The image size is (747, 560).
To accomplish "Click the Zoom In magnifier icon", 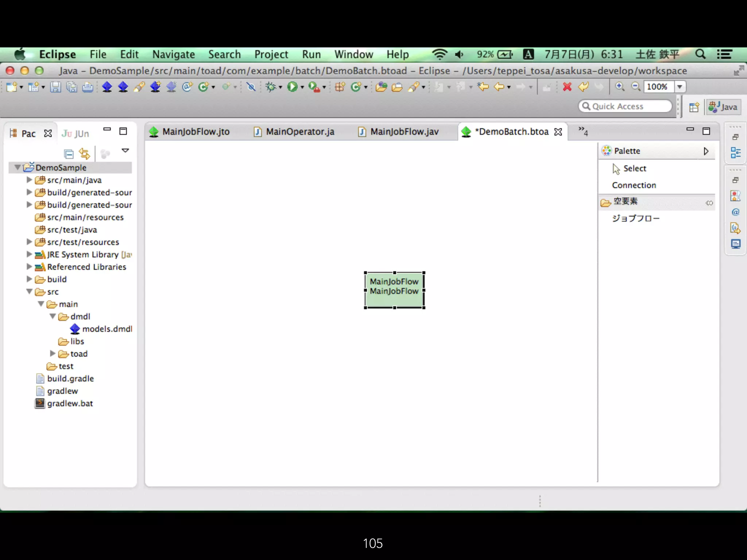I will click(x=619, y=87).
